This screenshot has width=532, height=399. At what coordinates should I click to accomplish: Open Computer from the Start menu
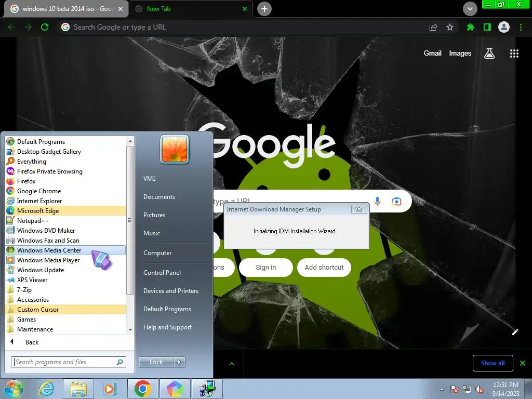point(157,253)
